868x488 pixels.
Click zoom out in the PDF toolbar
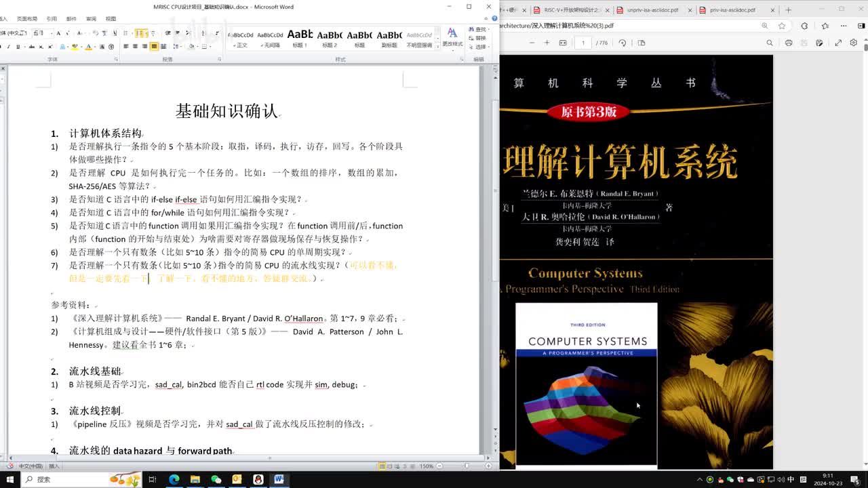pyautogui.click(x=532, y=43)
